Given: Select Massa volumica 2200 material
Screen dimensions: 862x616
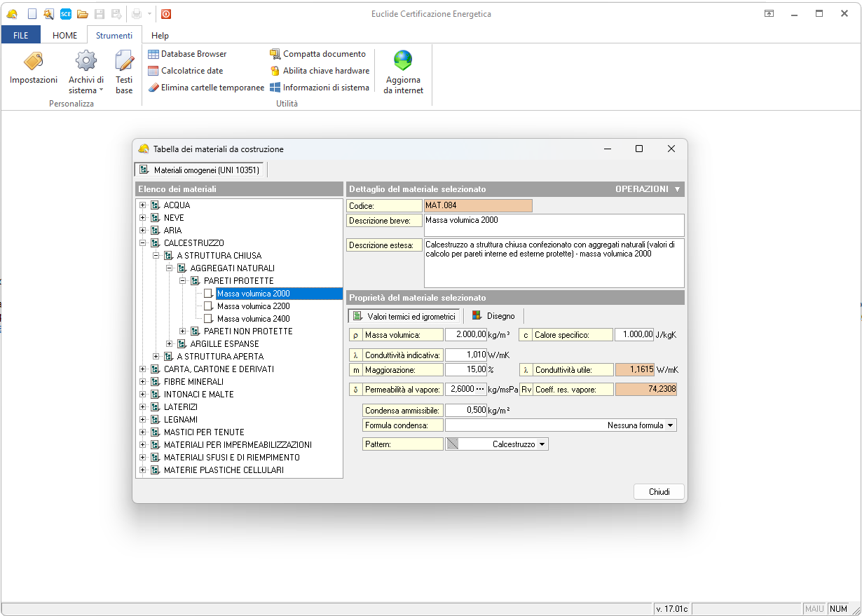Looking at the screenshot, I should coord(253,306).
